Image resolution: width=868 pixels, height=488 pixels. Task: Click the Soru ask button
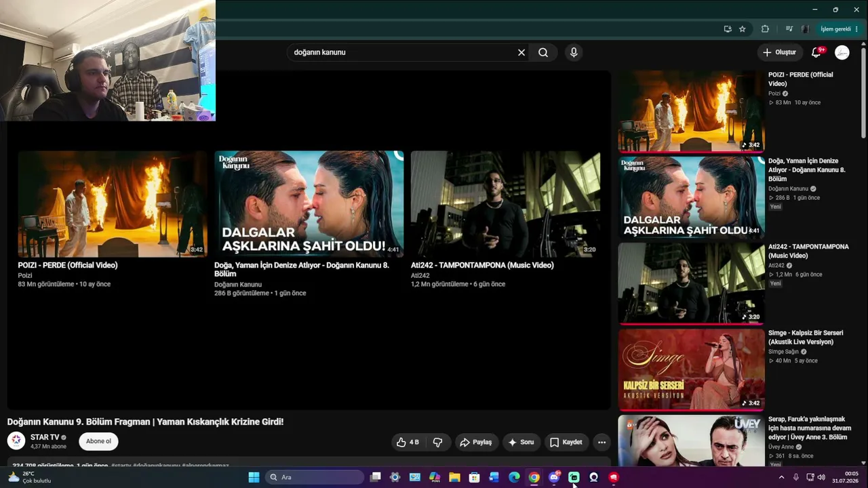click(521, 442)
